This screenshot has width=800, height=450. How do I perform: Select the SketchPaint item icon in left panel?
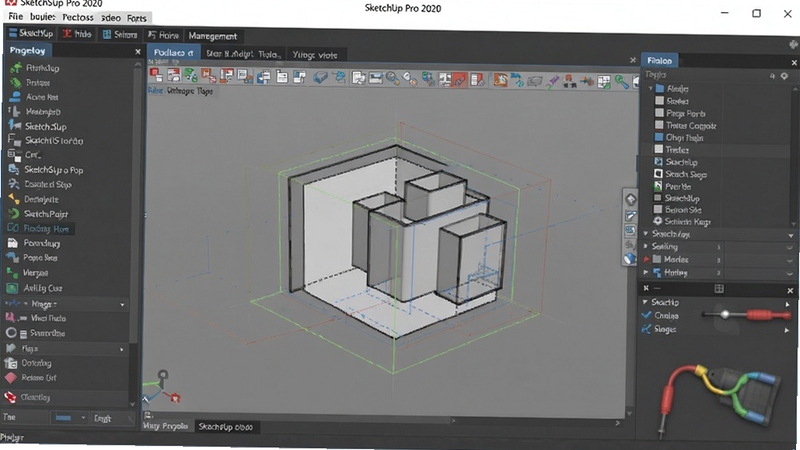coord(14,213)
